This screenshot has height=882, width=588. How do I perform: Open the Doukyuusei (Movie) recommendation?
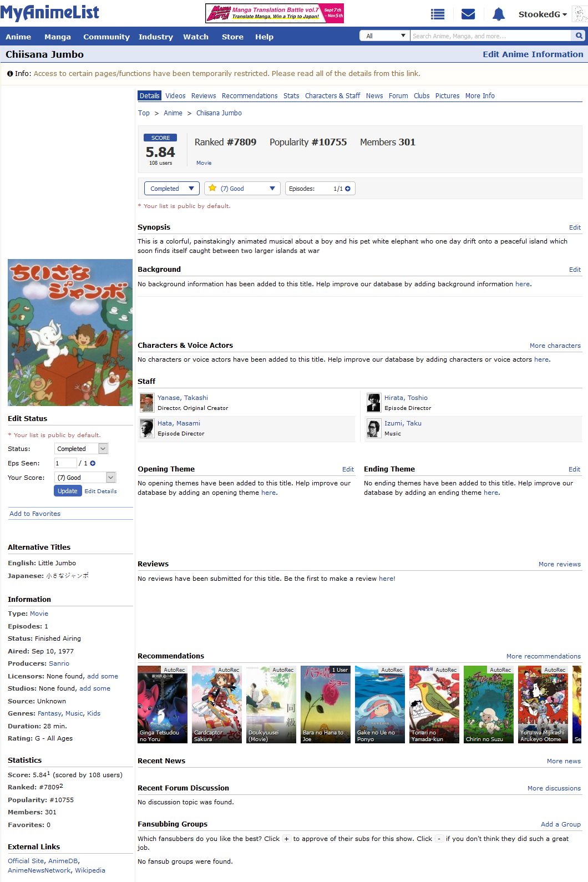click(271, 704)
